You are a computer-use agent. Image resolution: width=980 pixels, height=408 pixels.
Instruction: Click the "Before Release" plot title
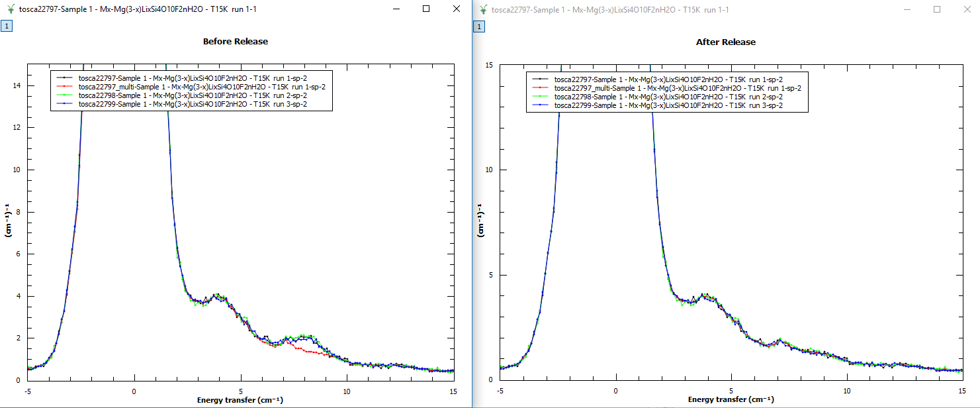[x=235, y=41]
